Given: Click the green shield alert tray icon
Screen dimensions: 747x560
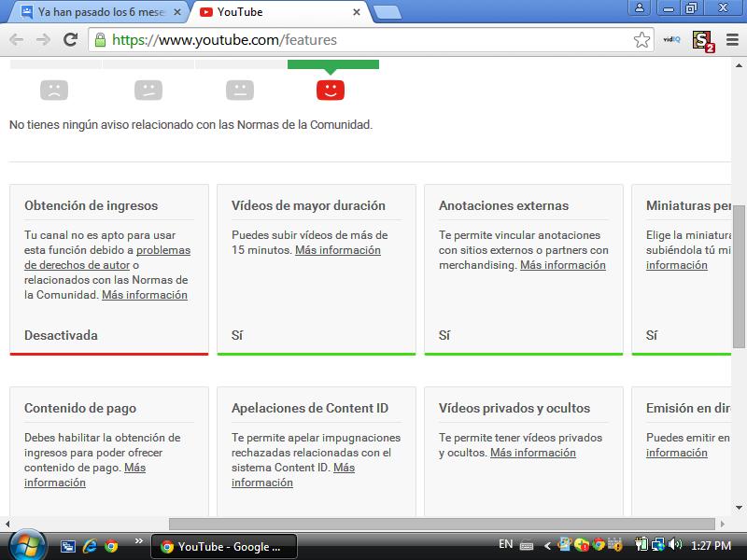Looking at the screenshot, I should (x=582, y=544).
